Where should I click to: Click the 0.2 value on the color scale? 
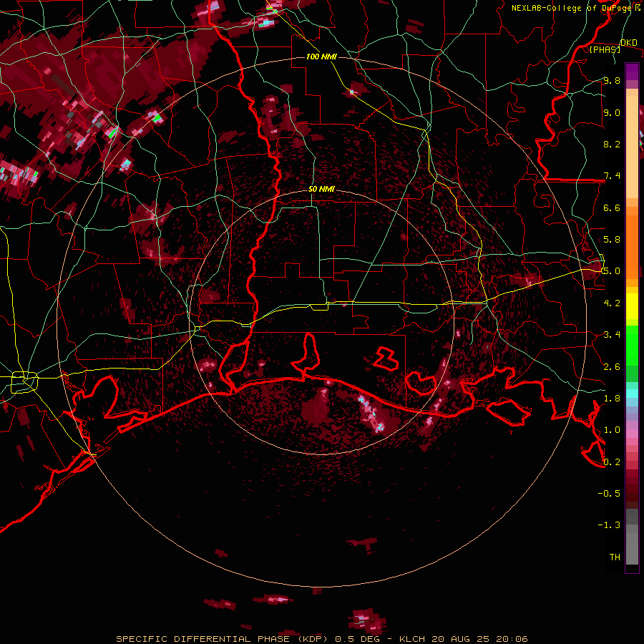612,462
